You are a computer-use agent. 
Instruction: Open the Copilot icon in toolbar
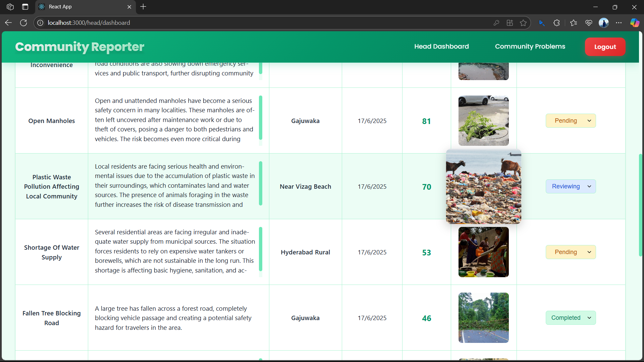pos(634,23)
